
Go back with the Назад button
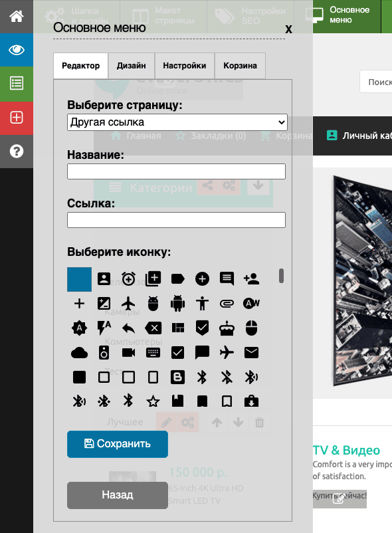tap(118, 495)
